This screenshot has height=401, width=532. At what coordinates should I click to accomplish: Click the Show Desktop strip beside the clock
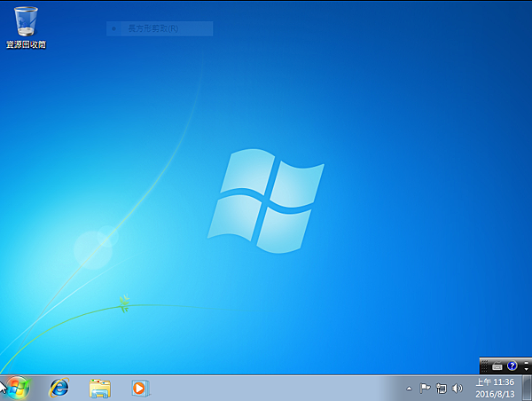pos(527,388)
